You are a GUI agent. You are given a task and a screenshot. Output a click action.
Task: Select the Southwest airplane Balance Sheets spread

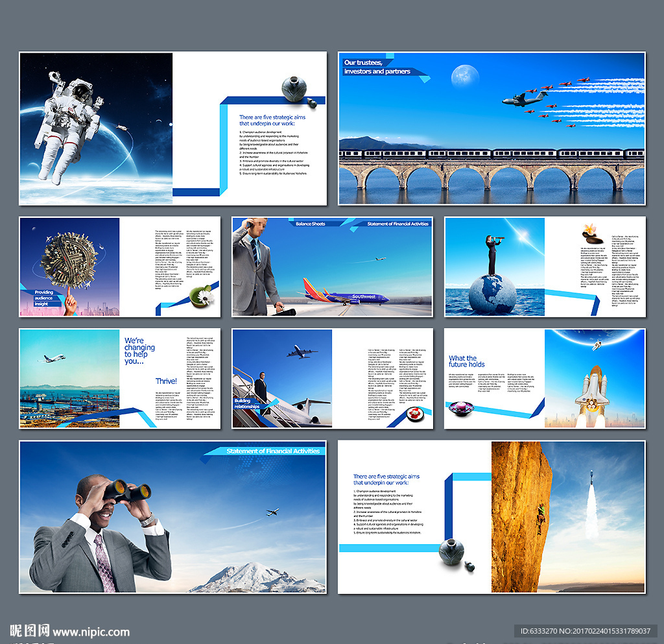coord(333,267)
